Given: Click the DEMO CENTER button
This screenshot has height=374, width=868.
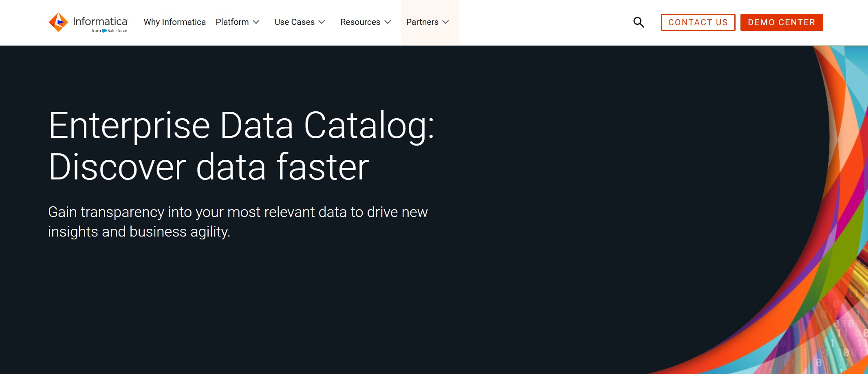Looking at the screenshot, I should (781, 22).
